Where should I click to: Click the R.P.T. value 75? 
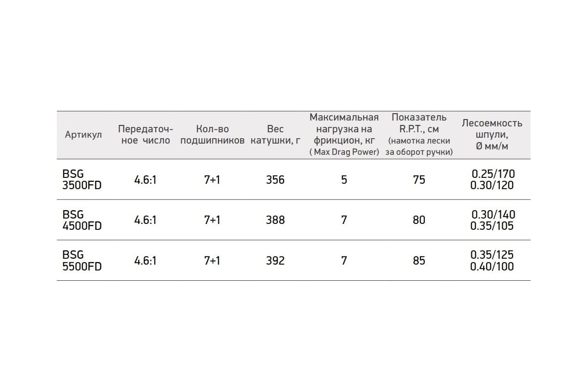pyautogui.click(x=419, y=180)
